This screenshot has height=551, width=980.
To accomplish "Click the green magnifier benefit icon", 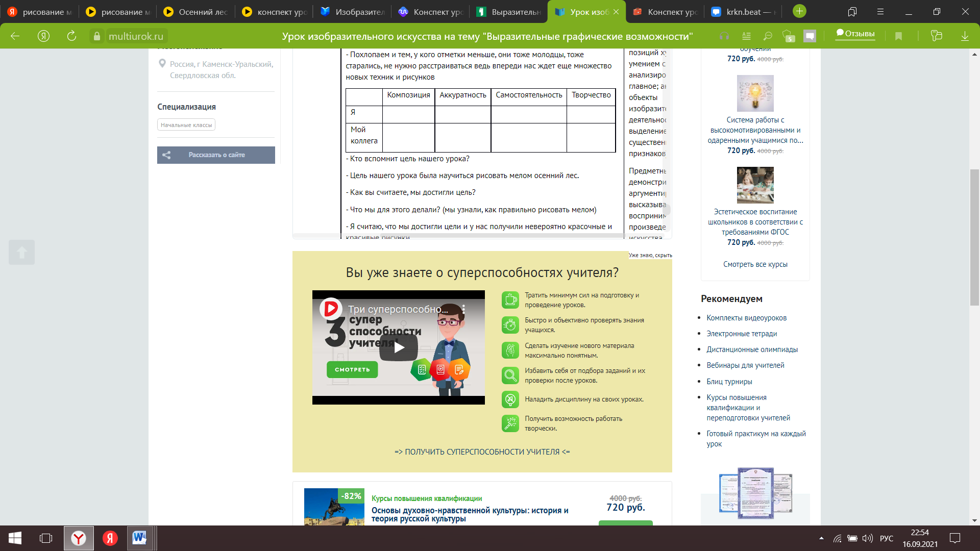I will tap(510, 375).
